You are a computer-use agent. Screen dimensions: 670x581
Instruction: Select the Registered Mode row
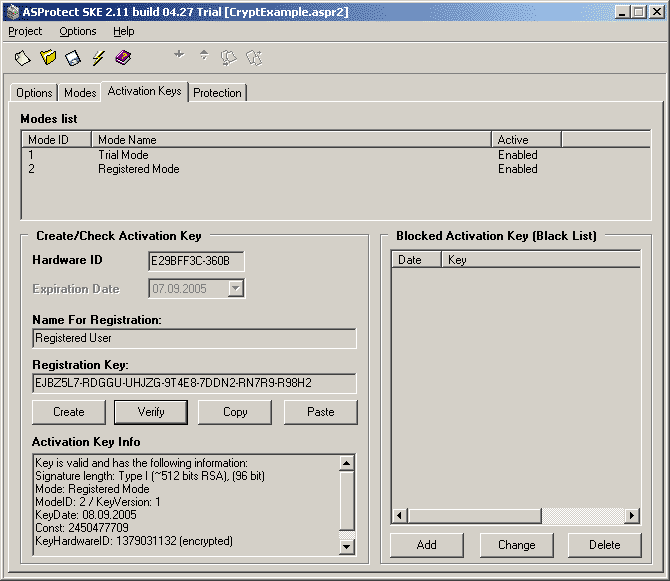pos(335,169)
